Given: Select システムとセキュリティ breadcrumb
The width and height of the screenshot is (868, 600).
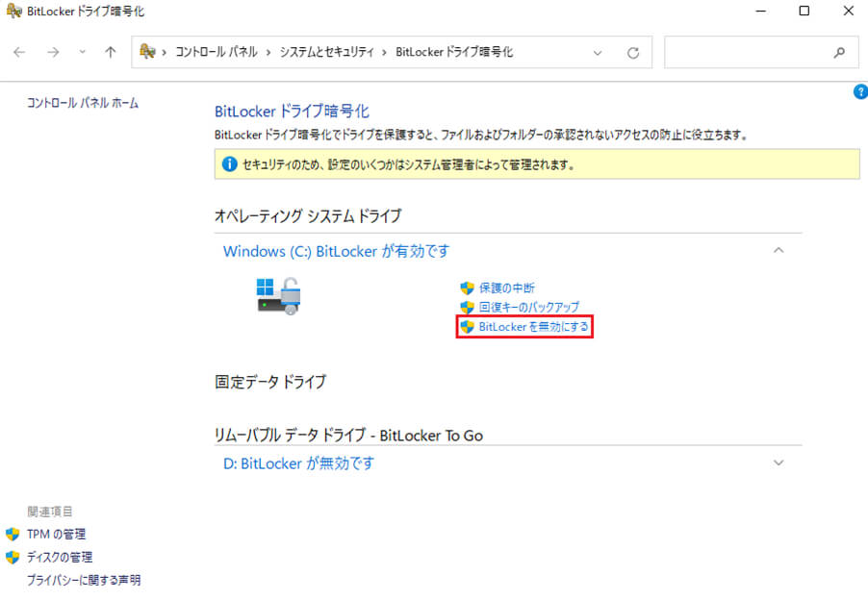Looking at the screenshot, I should (x=326, y=52).
